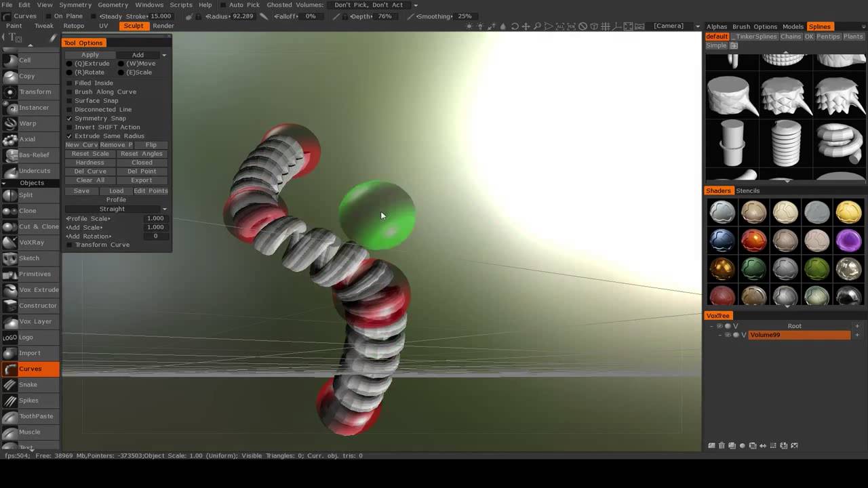
Task: Click the Apply button
Action: (90, 55)
